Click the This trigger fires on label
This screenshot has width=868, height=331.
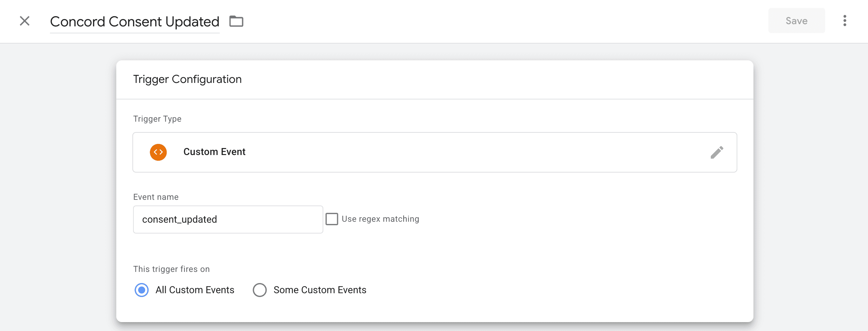point(171,269)
